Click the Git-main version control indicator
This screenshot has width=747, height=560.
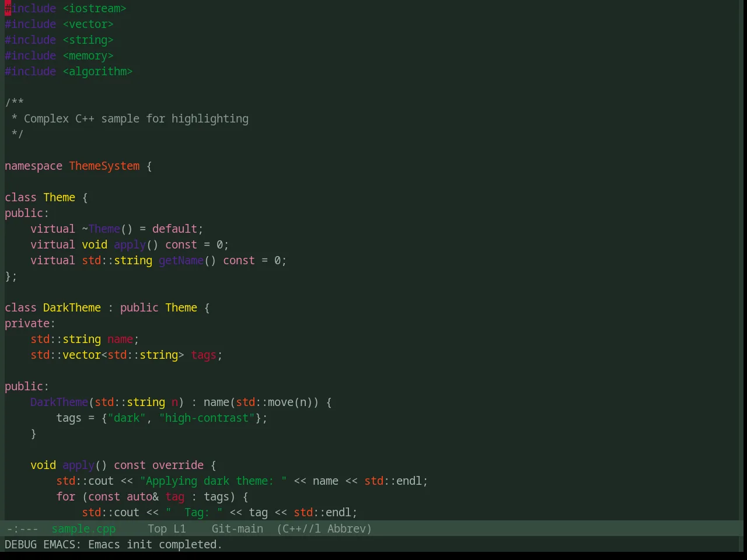tap(237, 528)
